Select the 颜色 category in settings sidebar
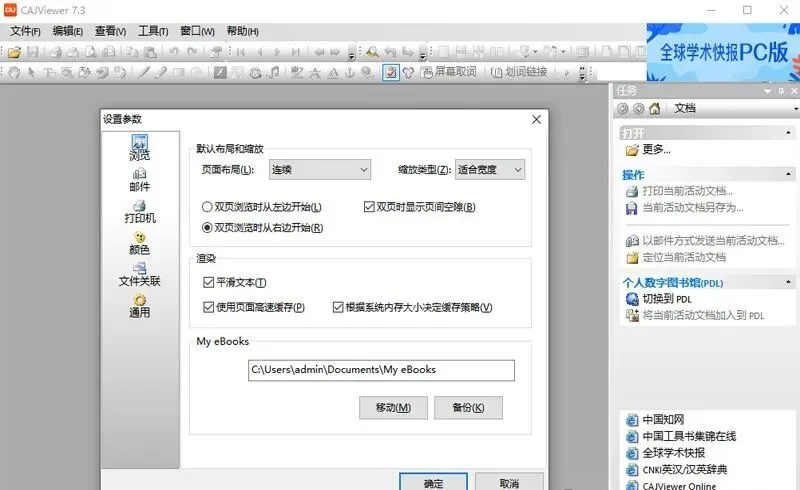 pyautogui.click(x=140, y=243)
